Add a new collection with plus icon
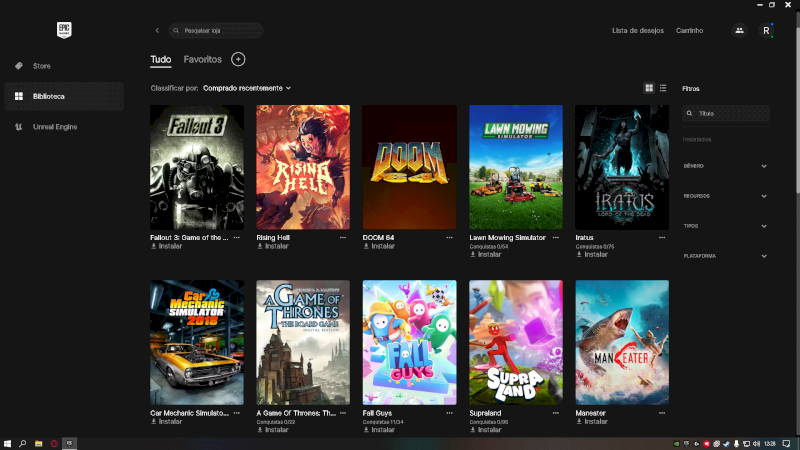The image size is (800, 450). click(238, 60)
